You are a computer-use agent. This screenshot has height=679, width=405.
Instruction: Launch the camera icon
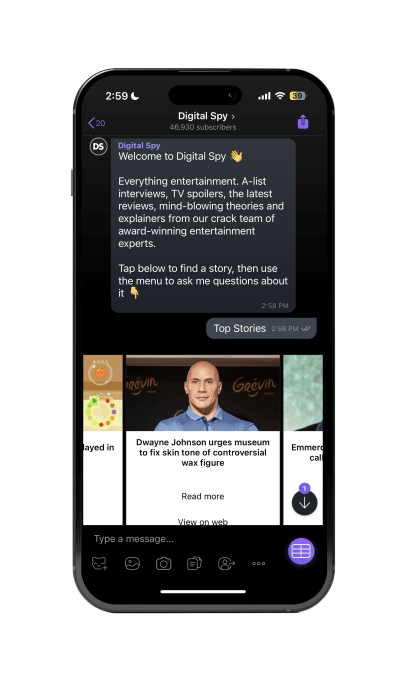point(163,563)
